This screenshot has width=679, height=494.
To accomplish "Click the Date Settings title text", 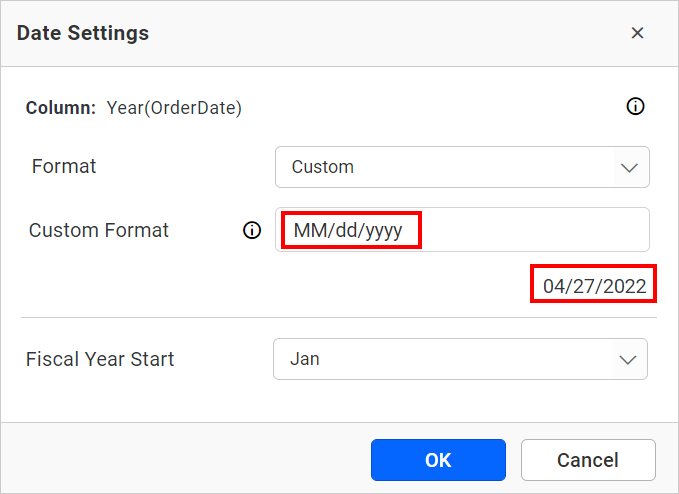I will coord(83,33).
